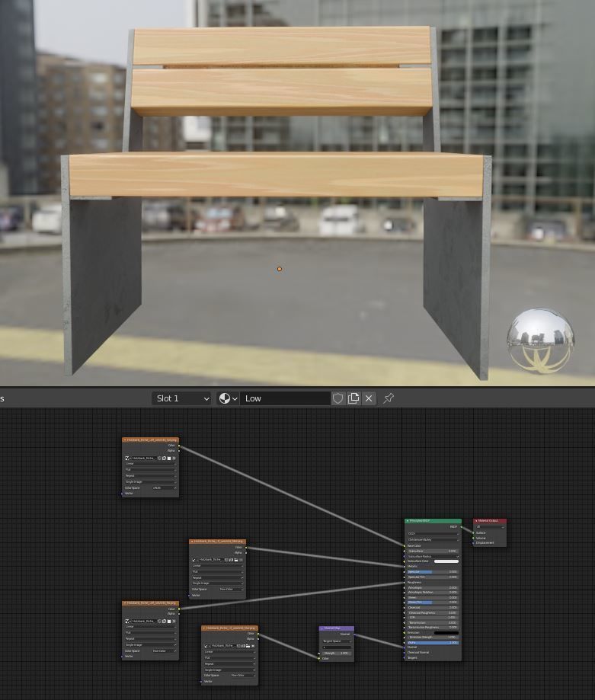Browse images icon on the Roughness texture node

[x=127, y=621]
